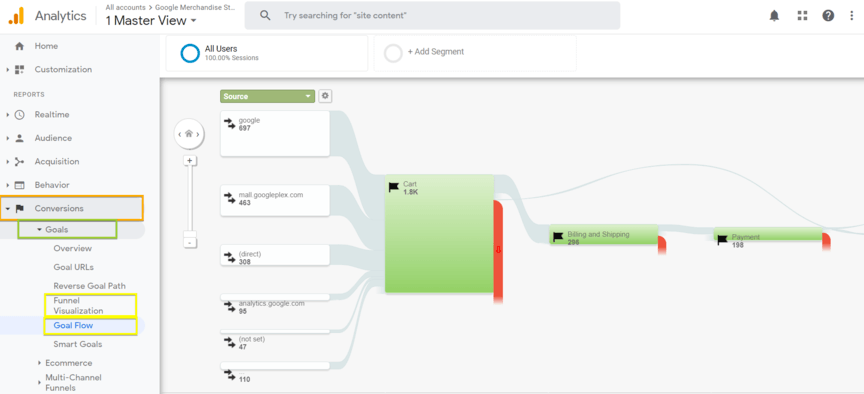Click the Audience person icon
Image resolution: width=864 pixels, height=394 pixels.
click(20, 138)
